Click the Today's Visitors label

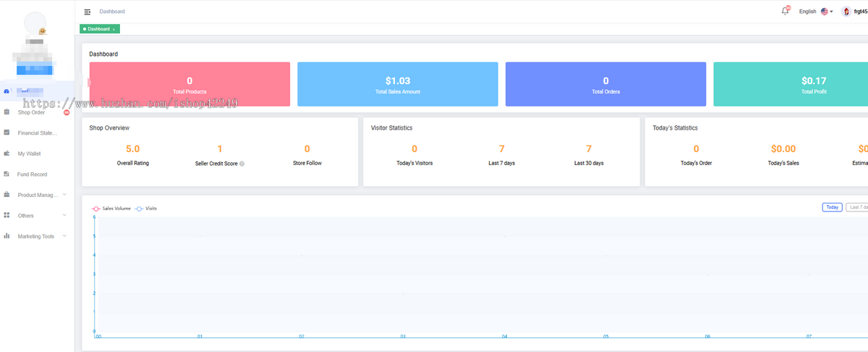414,164
